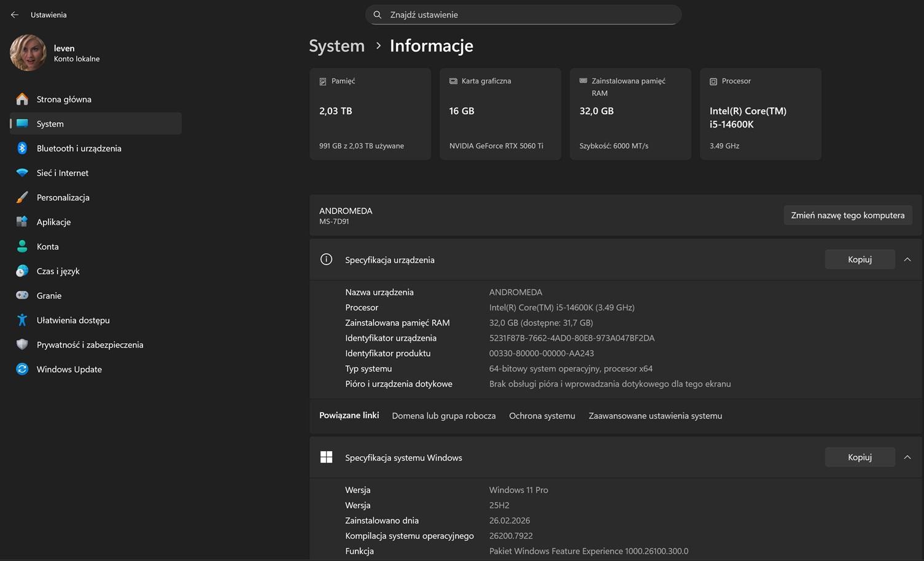Click Zmień nazwę tego komputera button
The image size is (924, 561).
847,215
